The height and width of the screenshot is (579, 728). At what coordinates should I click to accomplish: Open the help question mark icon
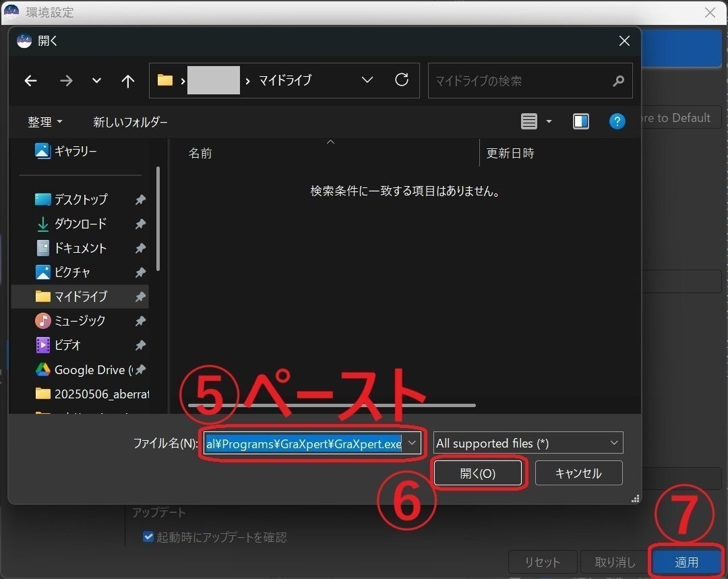point(617,121)
